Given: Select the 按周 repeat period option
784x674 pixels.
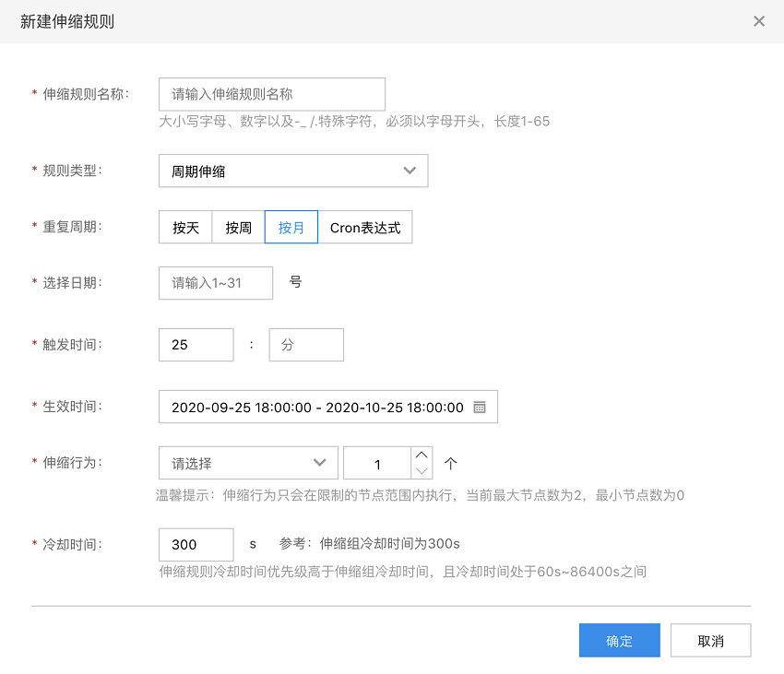Looking at the screenshot, I should point(238,227).
